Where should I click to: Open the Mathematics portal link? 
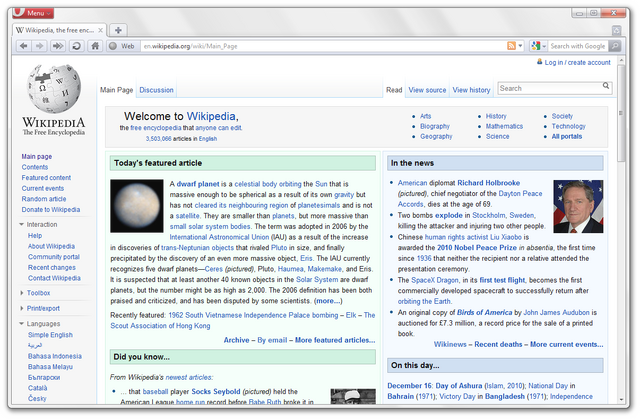[x=504, y=126]
